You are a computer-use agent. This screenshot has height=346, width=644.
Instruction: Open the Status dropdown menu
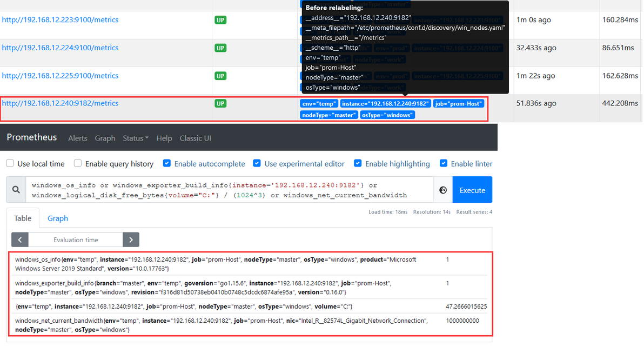click(x=136, y=138)
